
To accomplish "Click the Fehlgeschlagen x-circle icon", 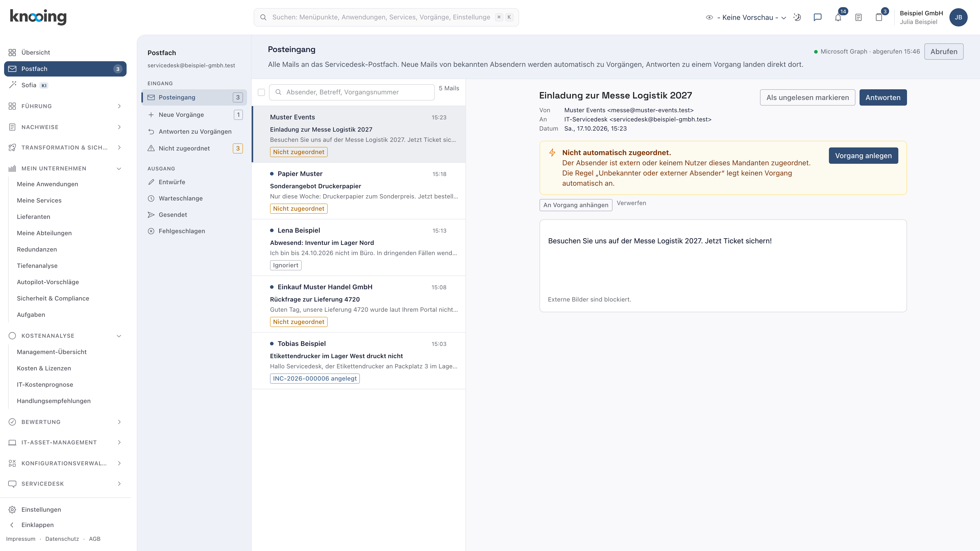I will [151, 231].
